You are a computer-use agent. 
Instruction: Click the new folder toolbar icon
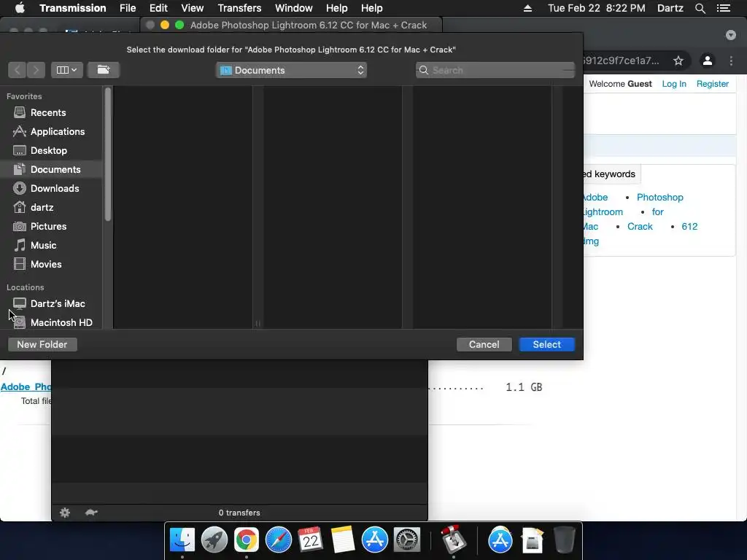coord(104,70)
